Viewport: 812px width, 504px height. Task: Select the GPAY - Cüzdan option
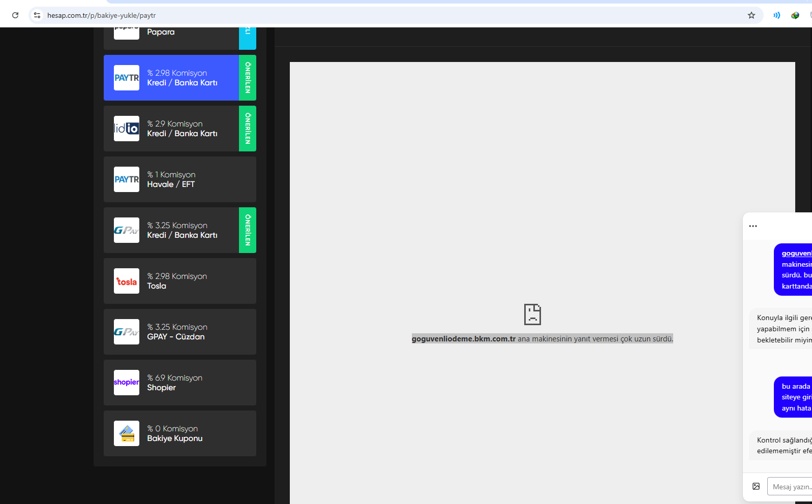[180, 332]
